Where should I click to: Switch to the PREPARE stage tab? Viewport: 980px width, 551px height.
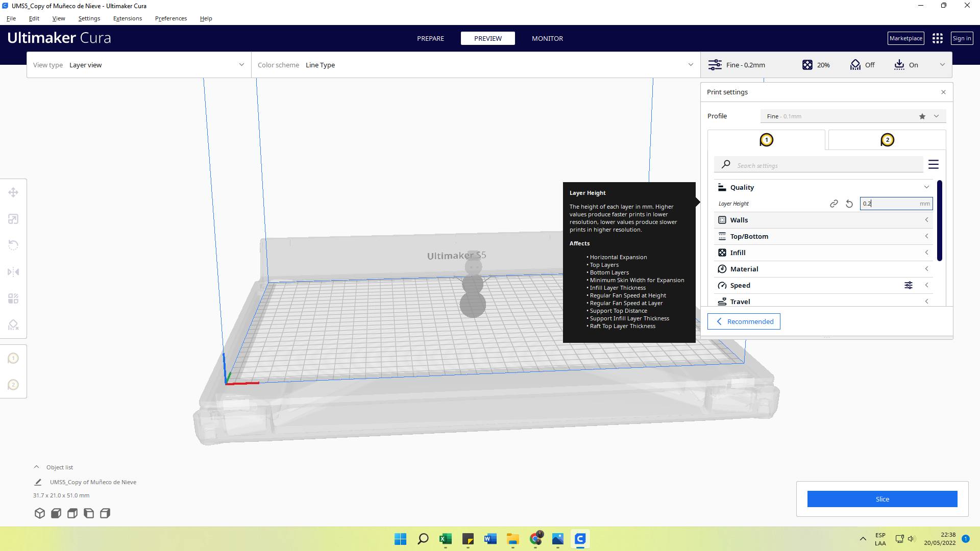coord(430,38)
